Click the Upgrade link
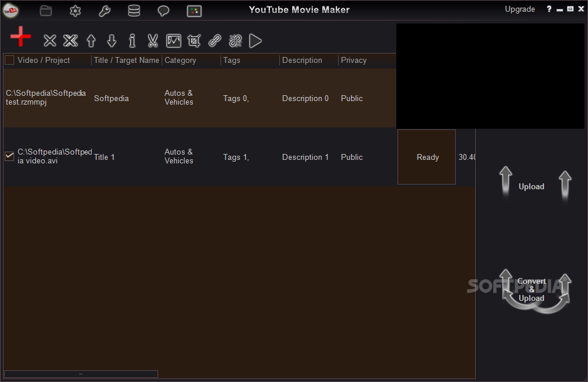The height and width of the screenshot is (382, 588). [x=520, y=9]
